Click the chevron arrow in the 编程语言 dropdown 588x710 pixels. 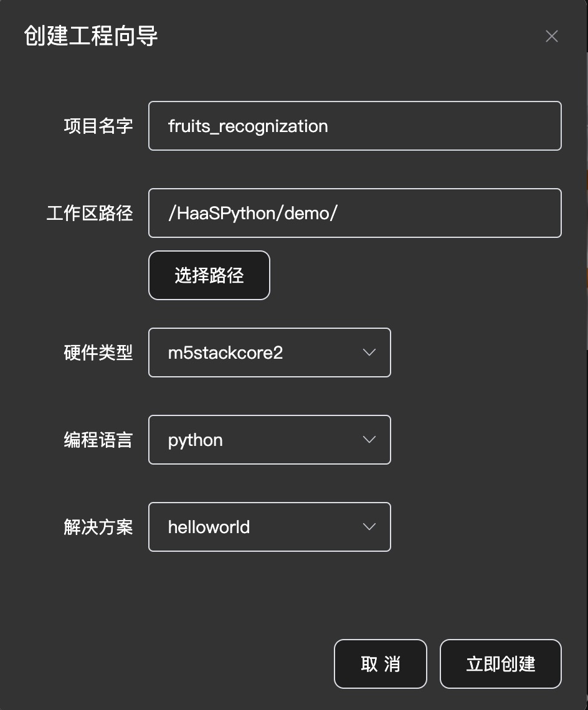click(369, 440)
